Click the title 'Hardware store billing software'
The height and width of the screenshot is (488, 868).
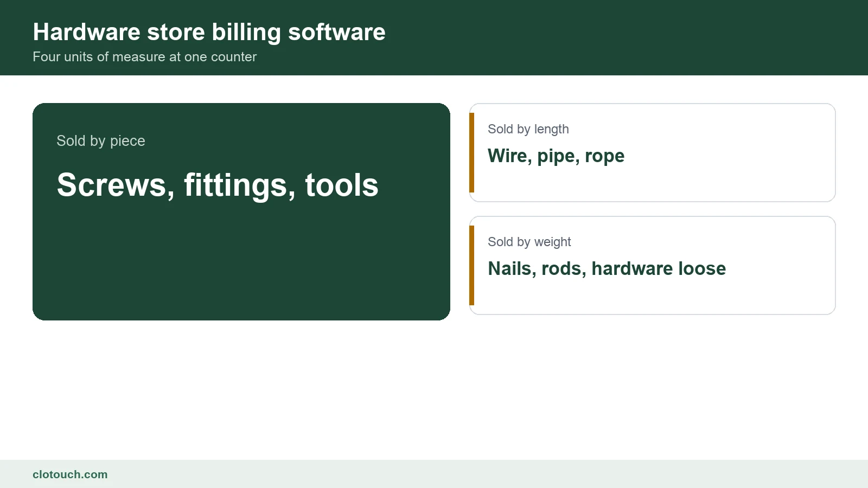(x=209, y=33)
